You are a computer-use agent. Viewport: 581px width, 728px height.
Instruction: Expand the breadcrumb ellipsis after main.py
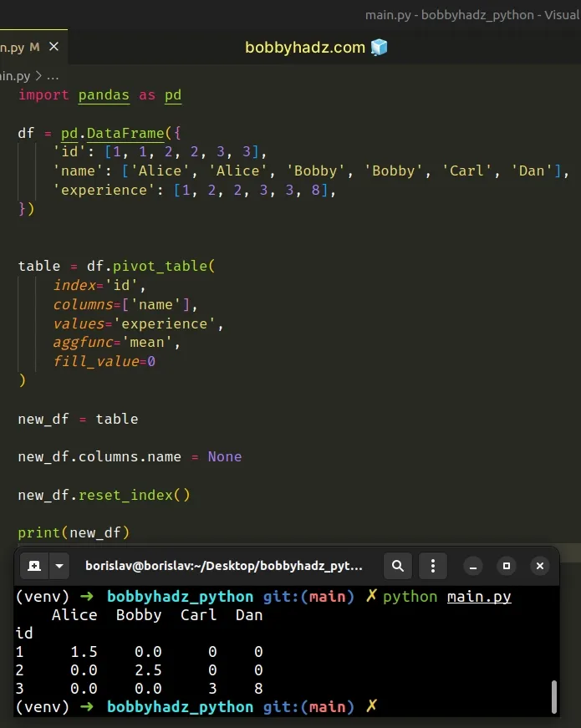pos(50,76)
